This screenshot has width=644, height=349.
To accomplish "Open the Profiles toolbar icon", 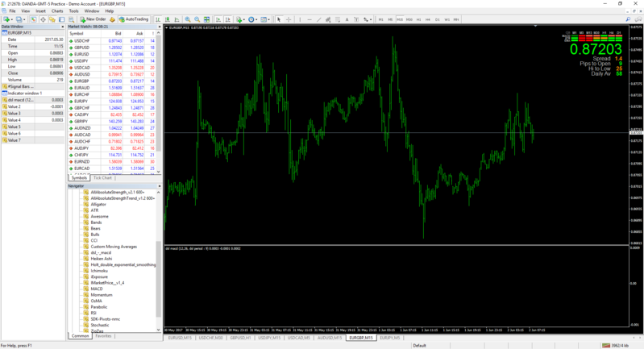I will [x=20, y=19].
